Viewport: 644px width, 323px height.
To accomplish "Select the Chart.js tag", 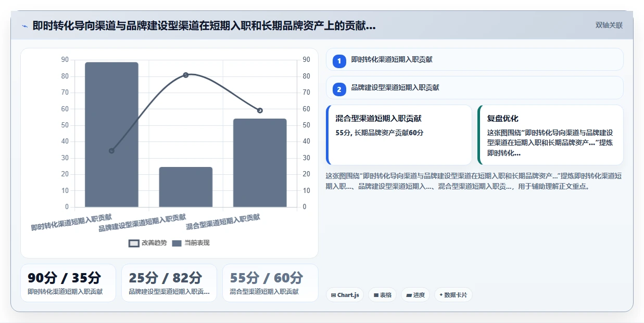I will pyautogui.click(x=345, y=295).
